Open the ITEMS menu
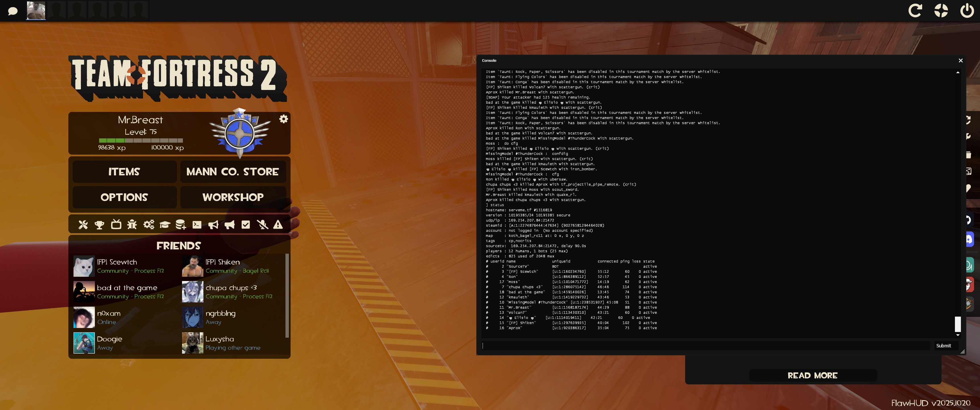The width and height of the screenshot is (980, 410). pyautogui.click(x=124, y=171)
